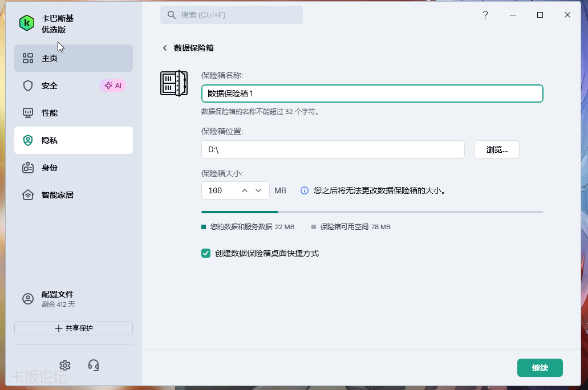588x390 pixels.
Task: Open support via the headset icon
Action: [94, 365]
